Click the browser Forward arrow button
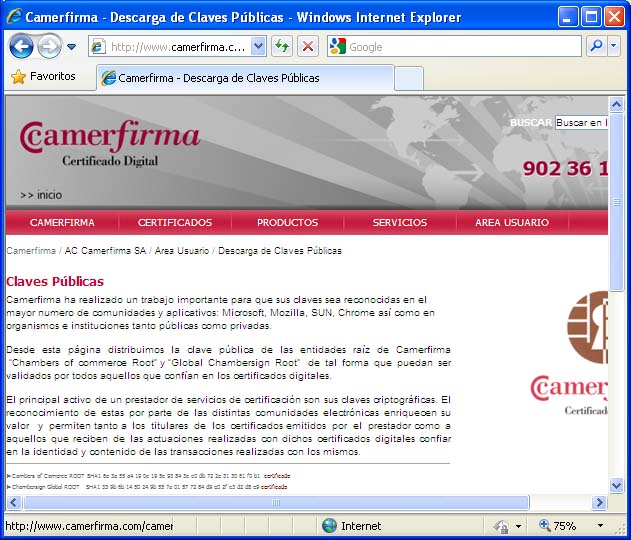This screenshot has height=540, width=631. pos(49,47)
